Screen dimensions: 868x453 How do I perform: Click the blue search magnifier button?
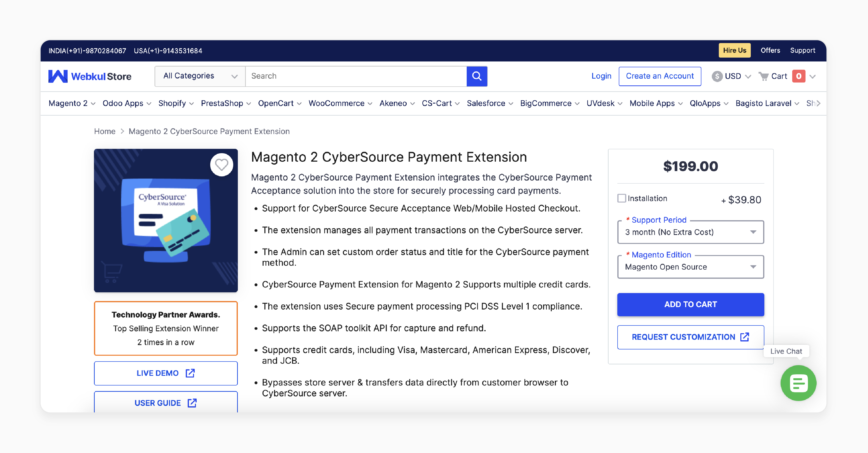[476, 76]
